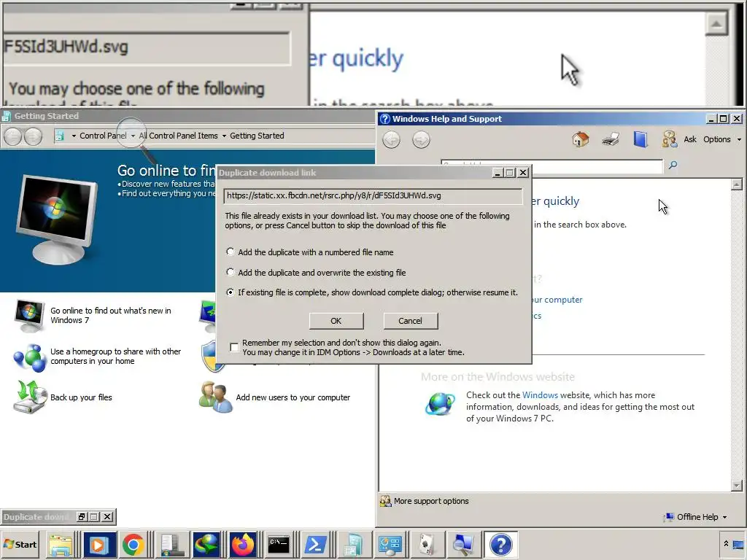Open the Options dropdown in Help toolbar
Viewport: 747px width, 560px height.
pyautogui.click(x=739, y=139)
